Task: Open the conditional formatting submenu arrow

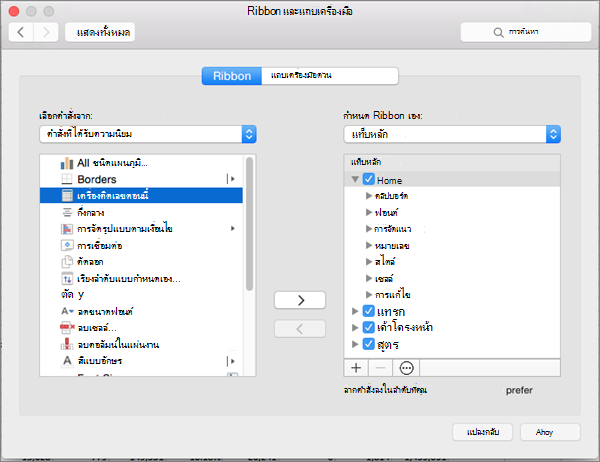Action: pyautogui.click(x=233, y=229)
